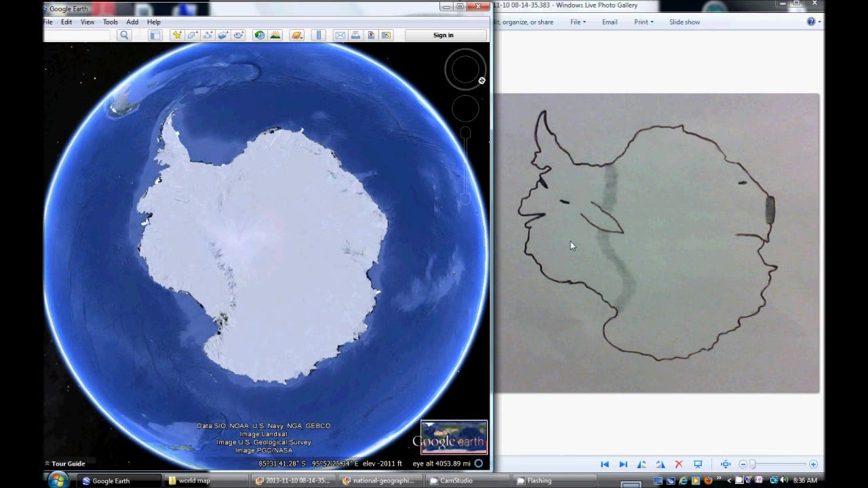Open the Add menu in Google Earth
This screenshot has width=868, height=488.
click(x=132, y=22)
